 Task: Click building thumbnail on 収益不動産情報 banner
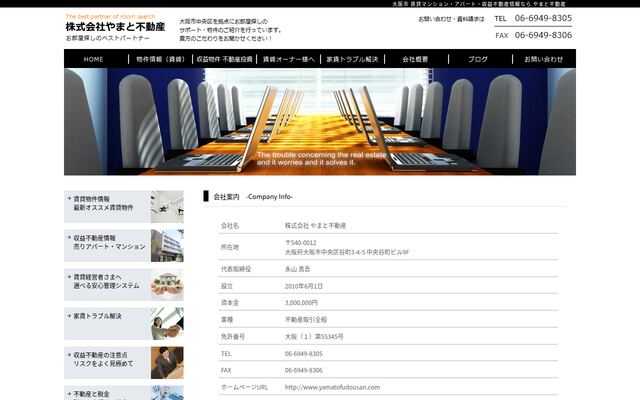tap(167, 245)
